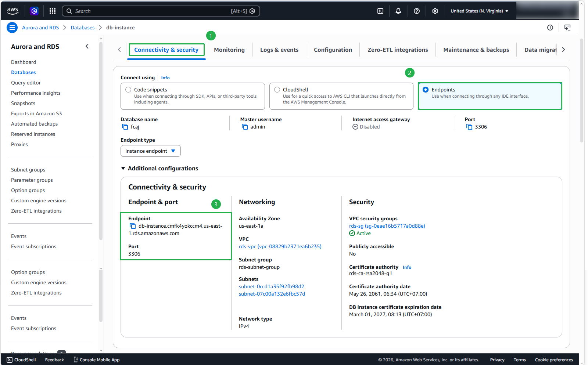Open Dashboard in the sidebar

point(24,62)
